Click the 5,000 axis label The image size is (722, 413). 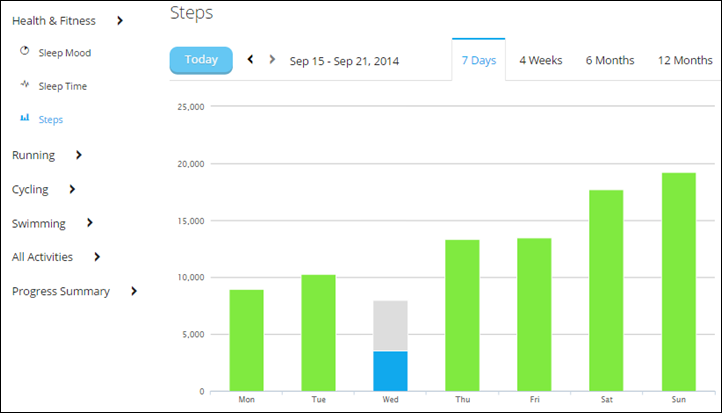pos(193,334)
